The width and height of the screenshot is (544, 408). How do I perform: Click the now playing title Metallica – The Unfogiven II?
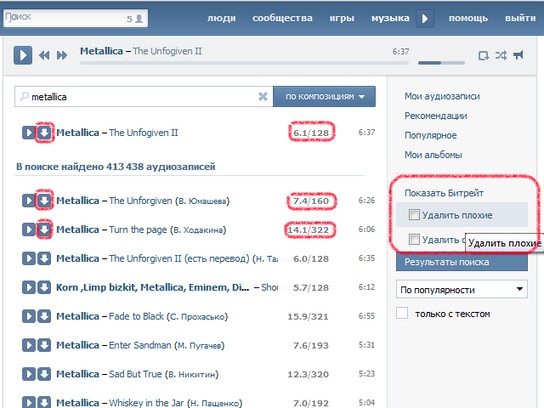click(x=141, y=51)
